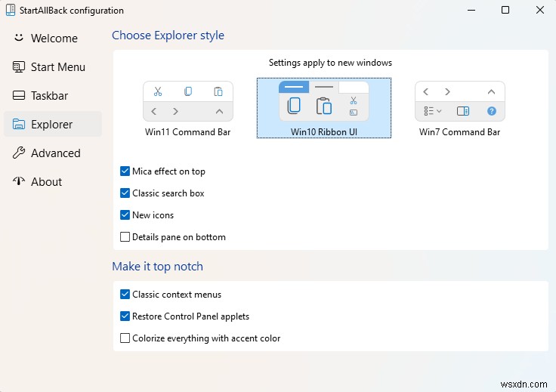The height and width of the screenshot is (392, 556).
Task: Enable Details pane on bottom
Action: click(125, 236)
